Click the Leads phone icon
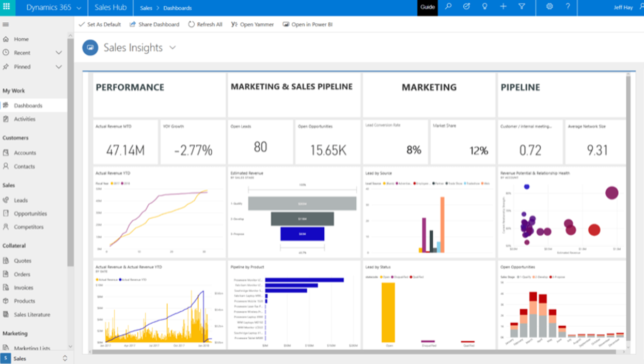Image resolution: width=644 pixels, height=364 pixels. coord(6,200)
